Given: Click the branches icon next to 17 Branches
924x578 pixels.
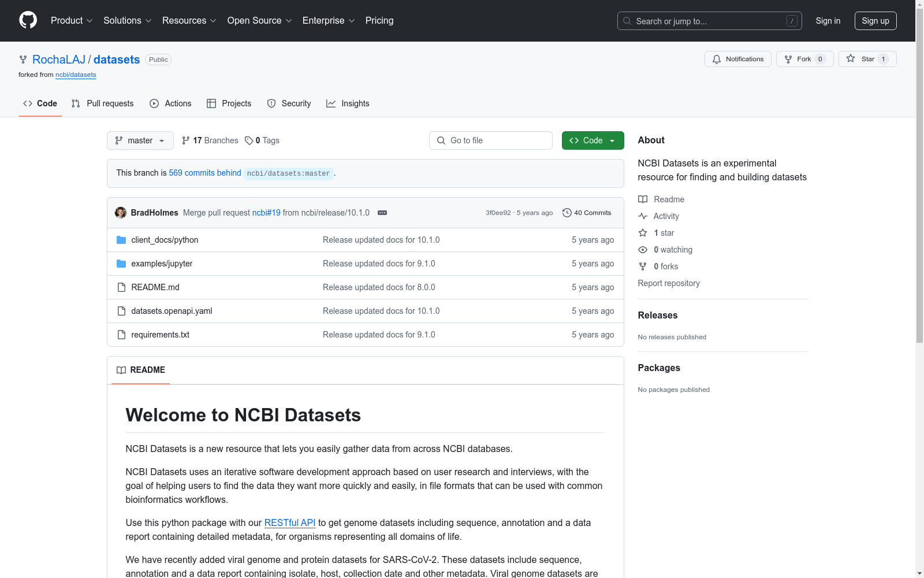Looking at the screenshot, I should tap(186, 140).
